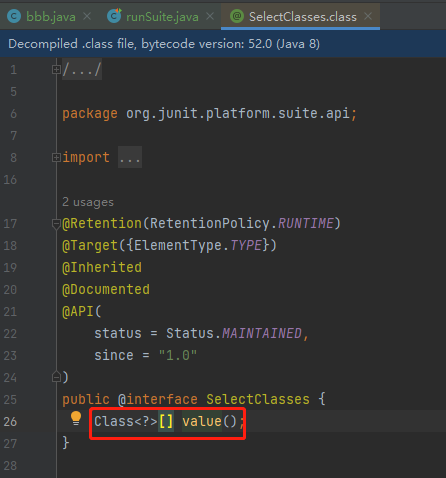Click the SelectClasses annotation file icon
This screenshot has height=478, width=446.
point(237,16)
